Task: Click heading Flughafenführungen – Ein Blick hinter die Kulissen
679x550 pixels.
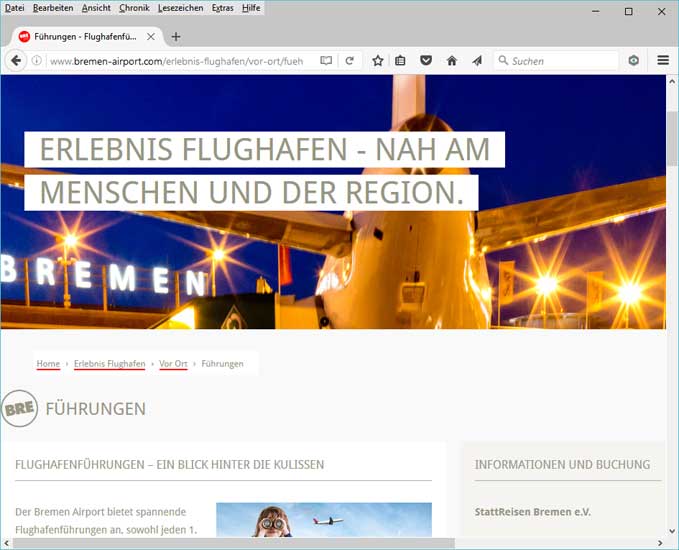Action: [x=170, y=465]
